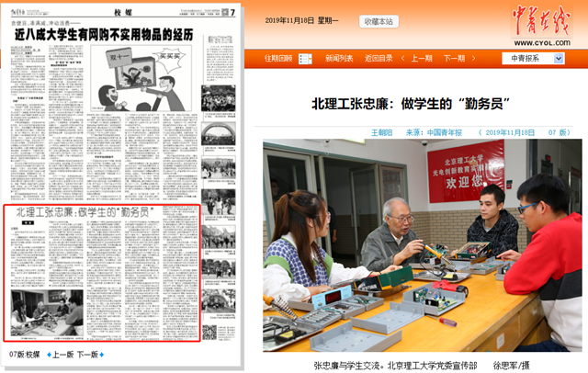The image size is (588, 373).
Task: Click the blue diamond before 上一版
Action: tap(47, 354)
